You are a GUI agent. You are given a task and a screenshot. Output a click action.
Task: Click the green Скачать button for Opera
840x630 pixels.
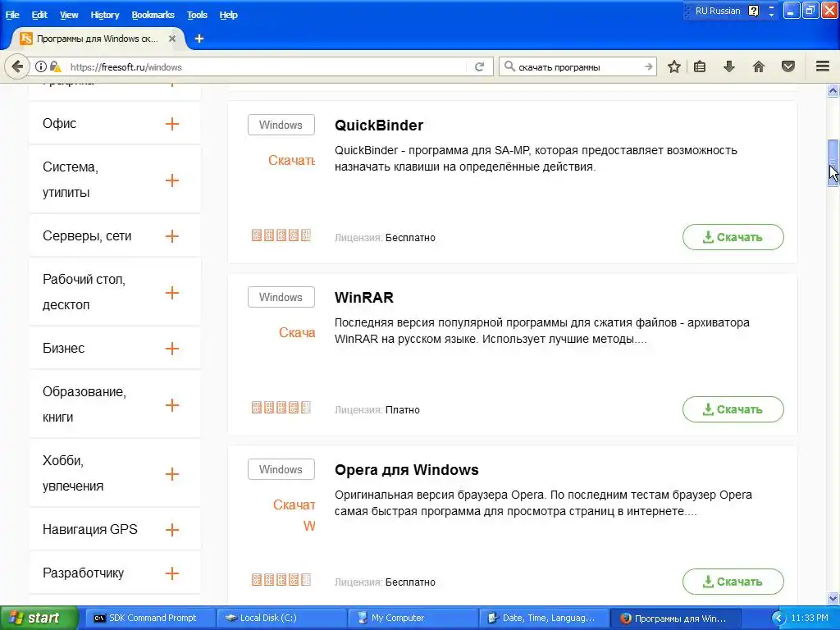tap(733, 582)
